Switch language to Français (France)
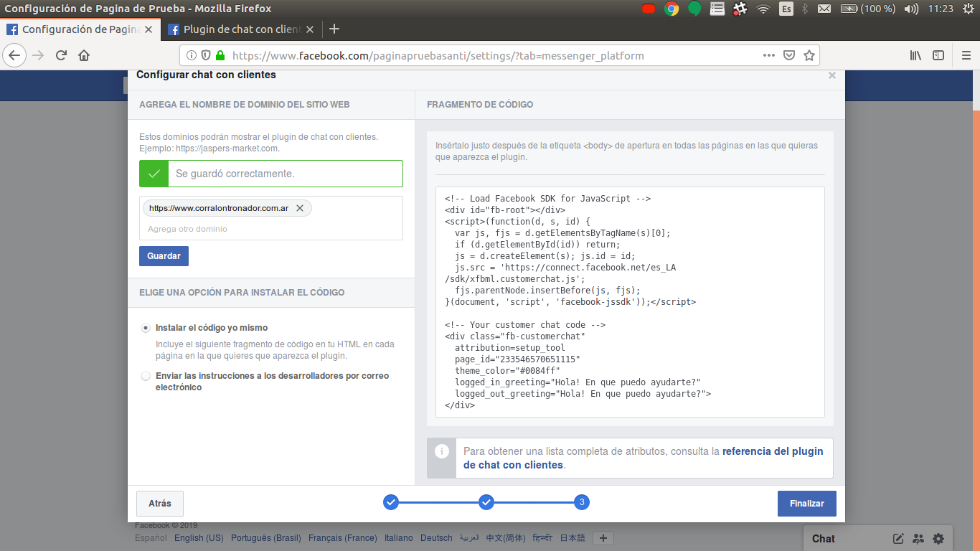 343,538
